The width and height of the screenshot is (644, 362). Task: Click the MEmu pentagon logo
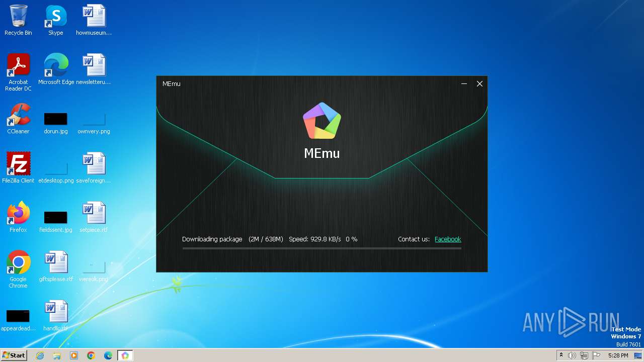click(322, 121)
